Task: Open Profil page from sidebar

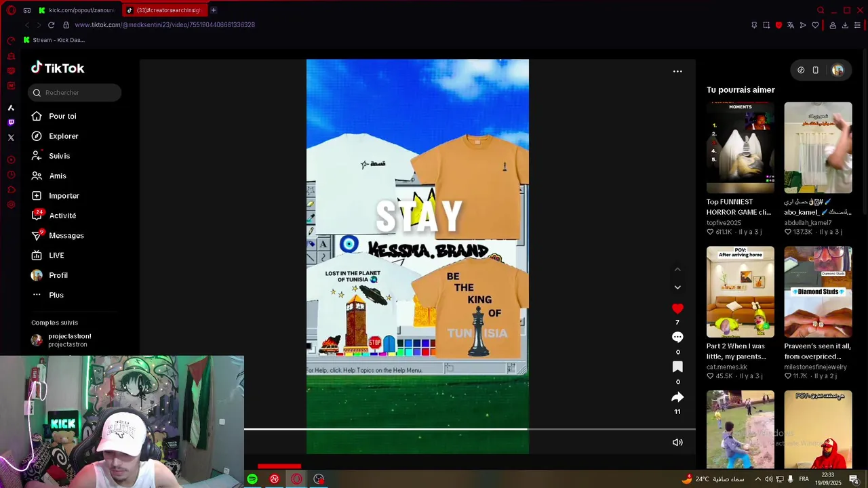Action: [50, 275]
